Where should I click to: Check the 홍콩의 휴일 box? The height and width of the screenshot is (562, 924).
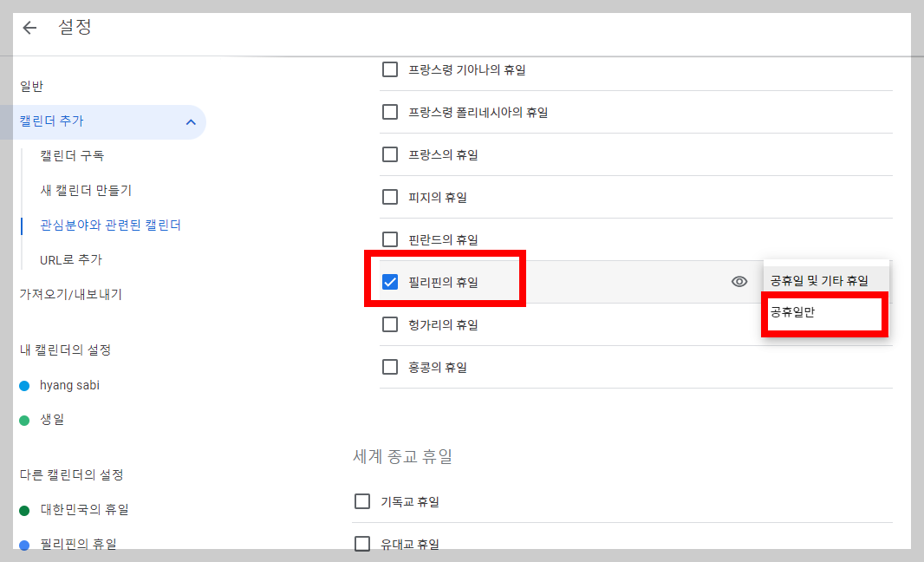coord(390,366)
